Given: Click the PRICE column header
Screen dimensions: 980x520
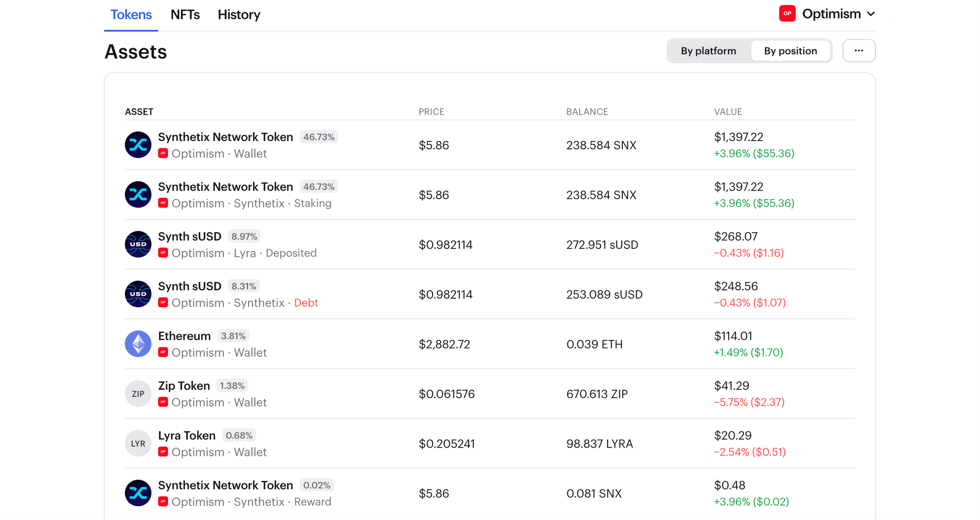Looking at the screenshot, I should click(x=431, y=112).
